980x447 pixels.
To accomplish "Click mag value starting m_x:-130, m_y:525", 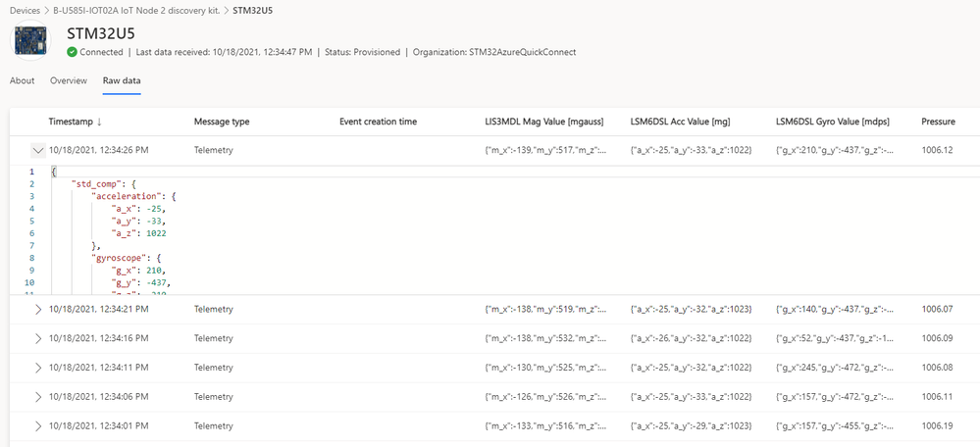I will [x=545, y=368].
